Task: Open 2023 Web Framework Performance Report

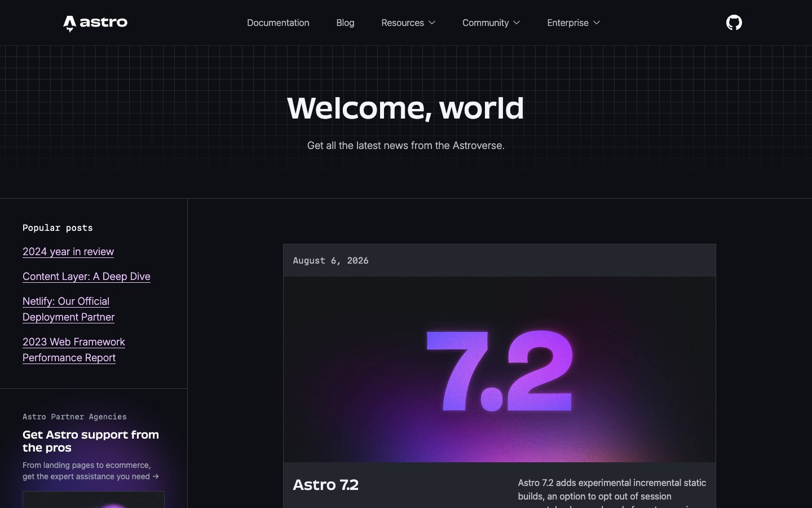Action: click(74, 350)
